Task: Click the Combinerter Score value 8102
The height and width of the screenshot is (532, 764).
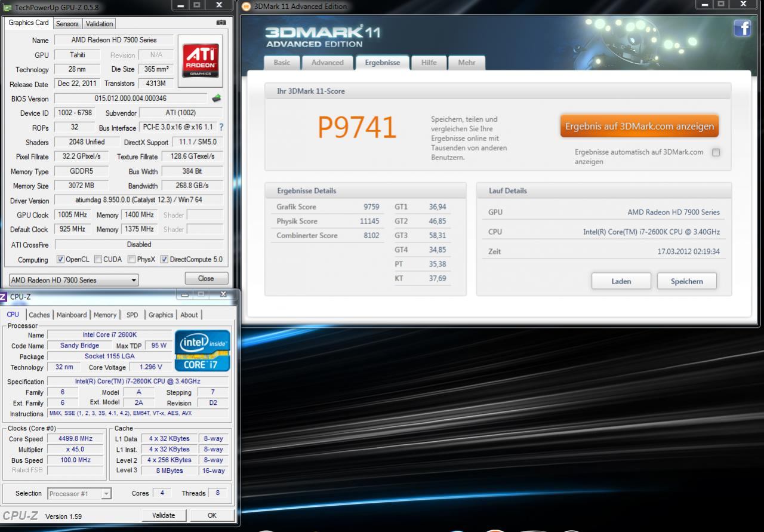Action: (371, 236)
